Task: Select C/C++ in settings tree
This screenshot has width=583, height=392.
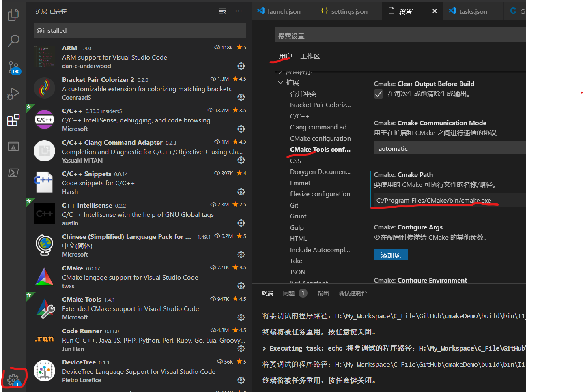Action: click(x=299, y=116)
